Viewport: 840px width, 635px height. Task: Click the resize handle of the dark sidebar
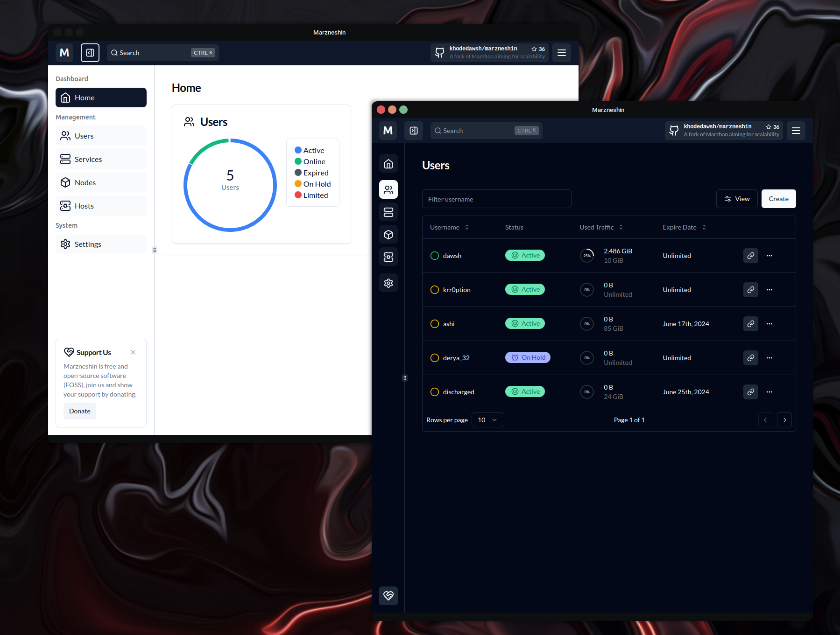coord(405,378)
